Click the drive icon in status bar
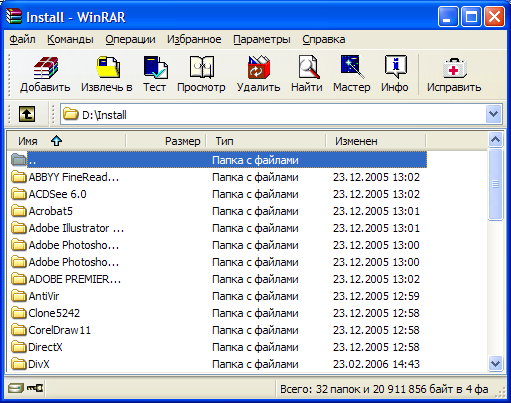Image resolution: width=511 pixels, height=403 pixels. coord(16,388)
